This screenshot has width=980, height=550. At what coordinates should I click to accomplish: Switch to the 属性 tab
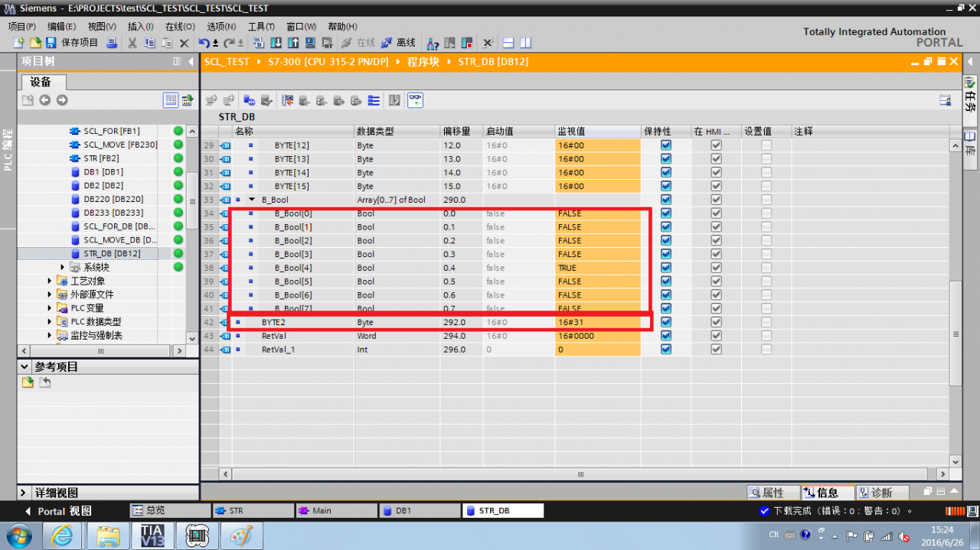(x=773, y=493)
